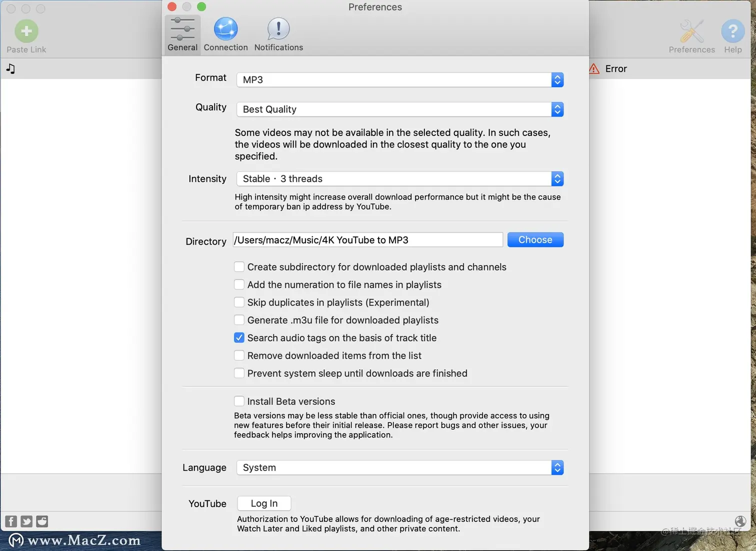Click the YouTube Log In button

(x=264, y=503)
